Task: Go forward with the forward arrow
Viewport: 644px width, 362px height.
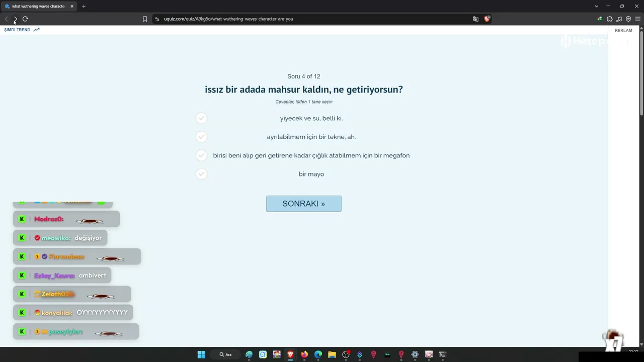Action: pyautogui.click(x=16, y=19)
